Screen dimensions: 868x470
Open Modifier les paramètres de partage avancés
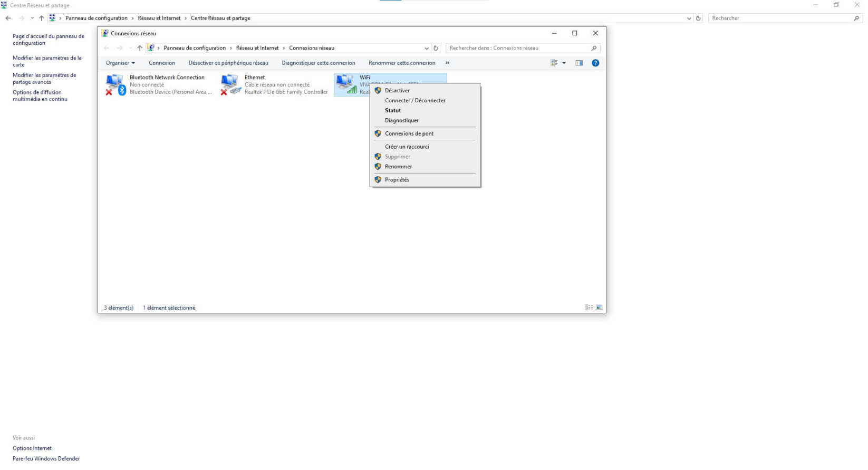[44, 79]
